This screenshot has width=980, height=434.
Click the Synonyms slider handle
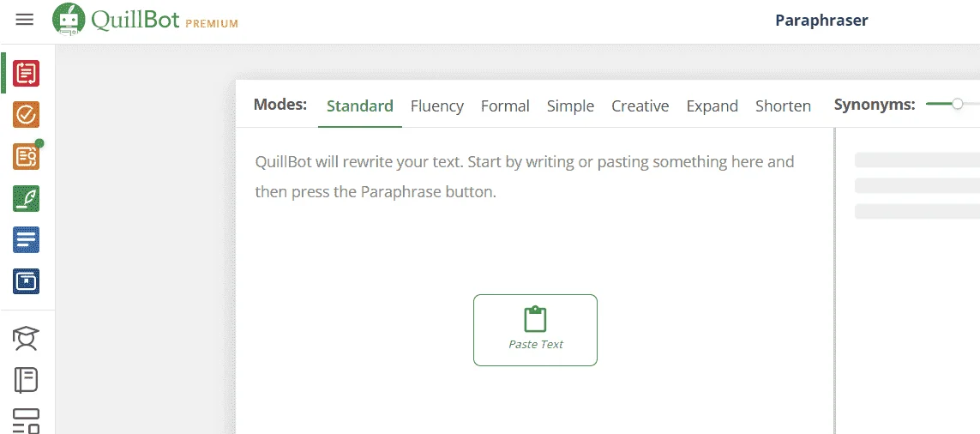click(x=957, y=105)
